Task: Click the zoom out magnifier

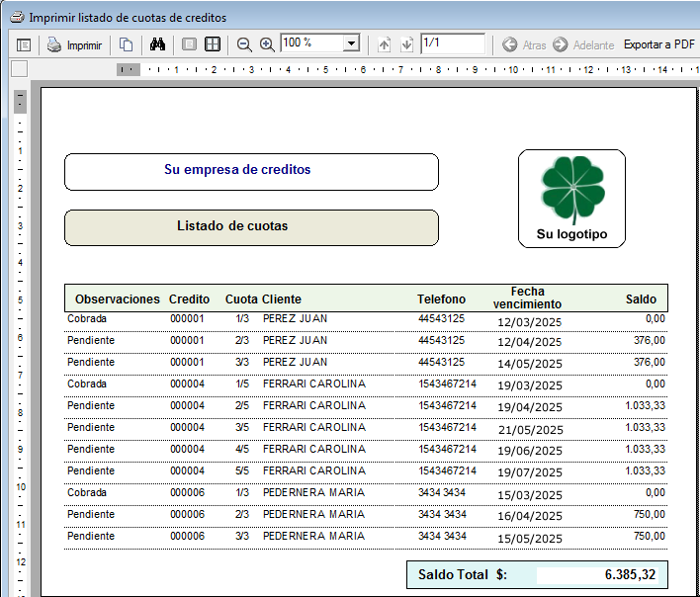Action: pos(244,44)
